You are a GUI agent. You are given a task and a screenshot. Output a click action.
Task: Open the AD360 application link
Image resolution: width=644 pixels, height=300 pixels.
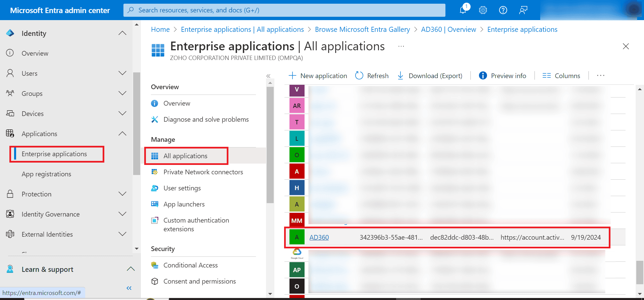coord(319,237)
